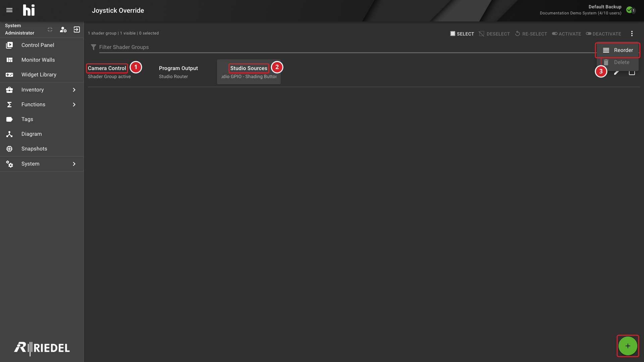Click the Inventory briefcase icon
The height and width of the screenshot is (362, 644).
click(x=9, y=89)
